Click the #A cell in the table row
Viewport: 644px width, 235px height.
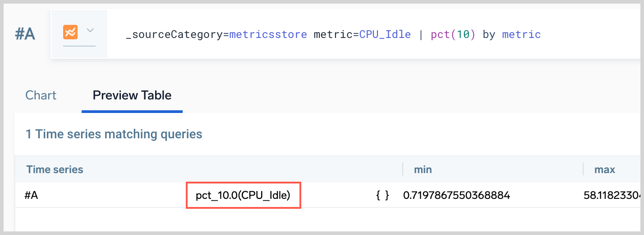pos(31,195)
